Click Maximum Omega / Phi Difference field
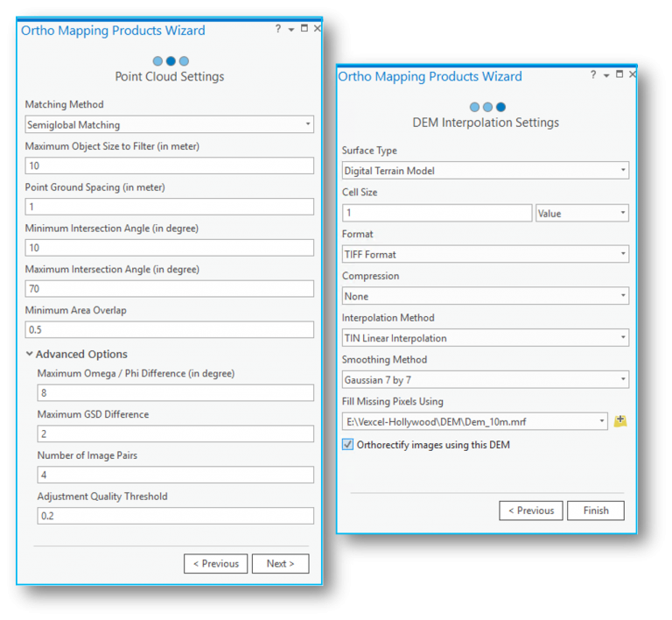The image size is (672, 620). (175, 392)
